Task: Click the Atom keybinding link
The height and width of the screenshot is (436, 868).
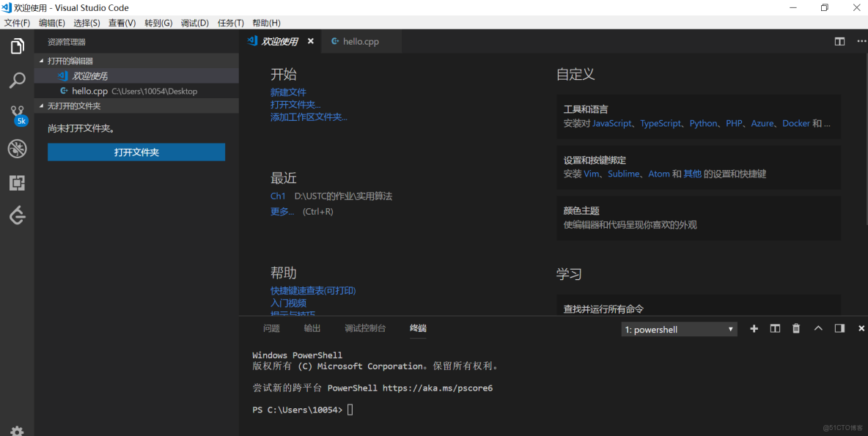Action: pos(659,174)
